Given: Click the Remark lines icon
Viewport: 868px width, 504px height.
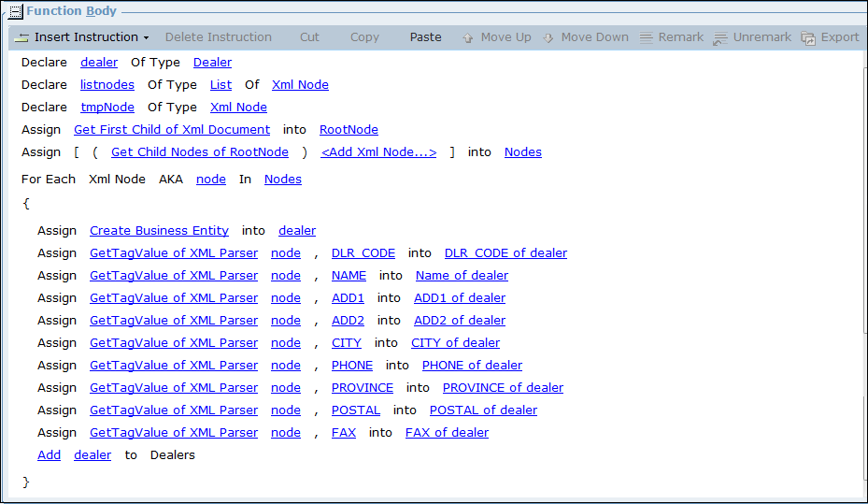Looking at the screenshot, I should tap(647, 37).
